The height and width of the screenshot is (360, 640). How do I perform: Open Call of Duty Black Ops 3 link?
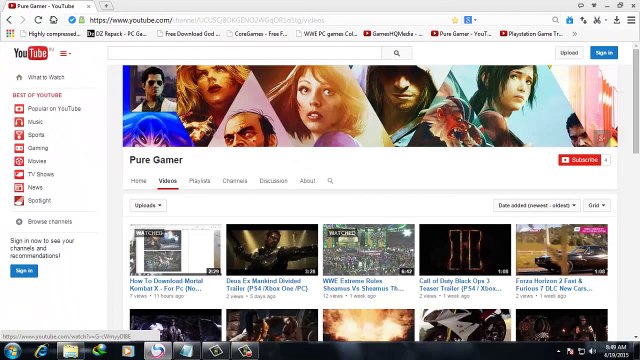(460, 284)
